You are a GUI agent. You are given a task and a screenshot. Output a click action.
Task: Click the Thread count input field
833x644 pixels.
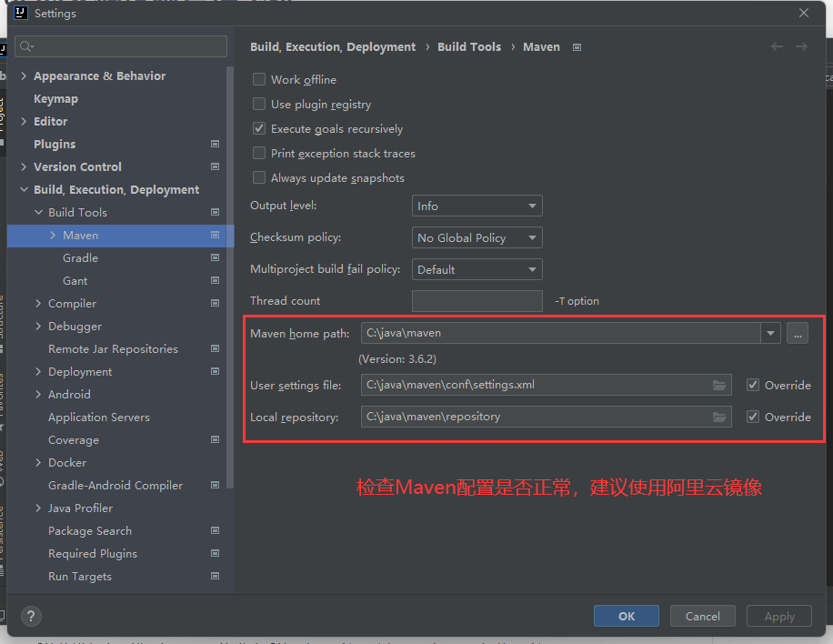pos(477,301)
